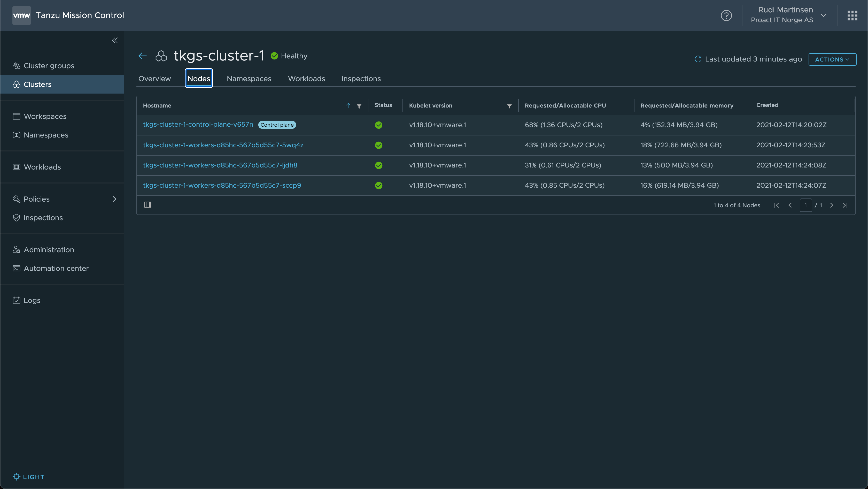Image resolution: width=868 pixels, height=489 pixels.
Task: Select the Namespaces tab
Action: (249, 78)
